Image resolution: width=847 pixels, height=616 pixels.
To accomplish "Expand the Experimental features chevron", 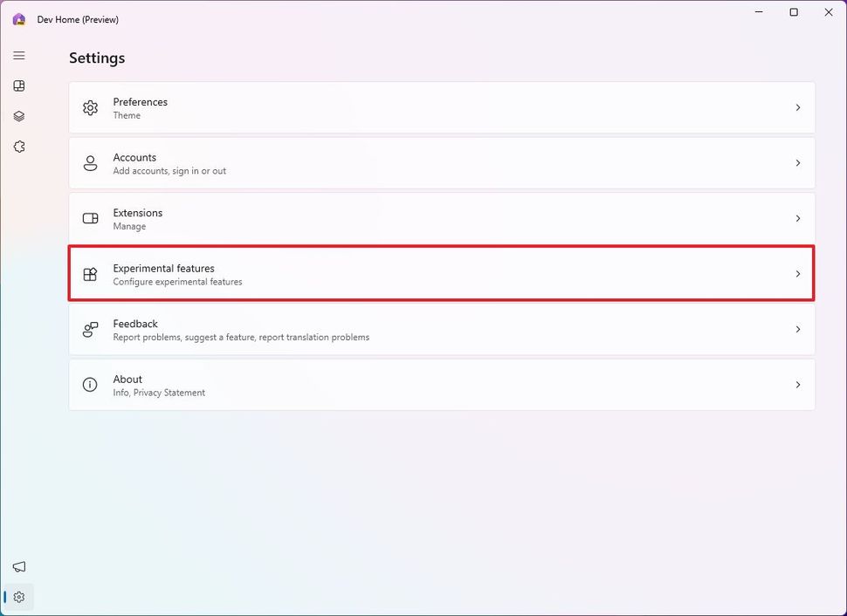I will coord(797,274).
